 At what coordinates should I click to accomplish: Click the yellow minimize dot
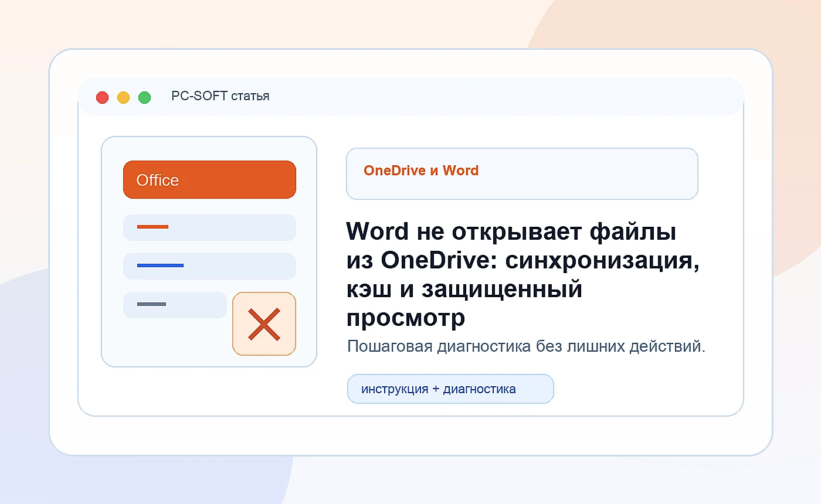(124, 97)
